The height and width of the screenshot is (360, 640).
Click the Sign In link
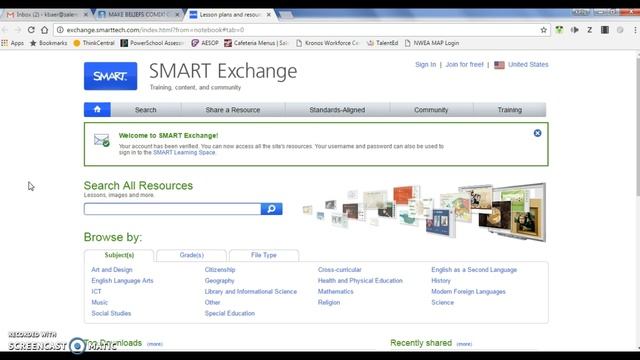tap(425, 64)
